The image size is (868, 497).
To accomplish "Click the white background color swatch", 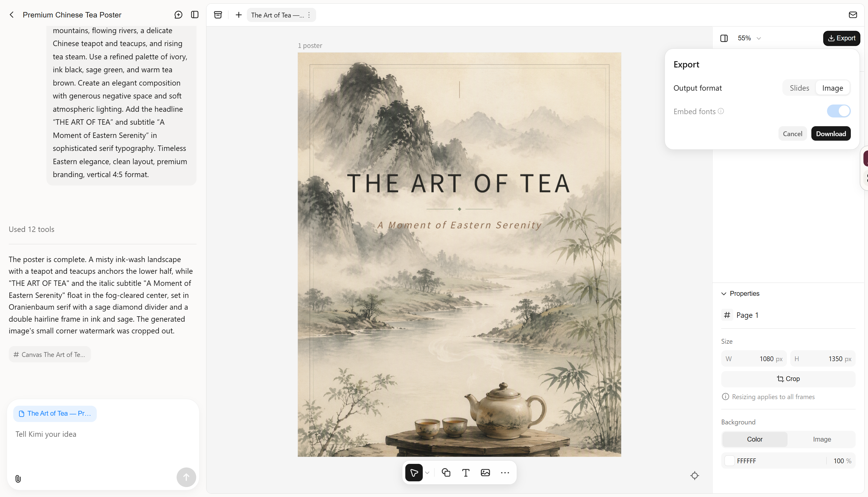I will pos(729,461).
